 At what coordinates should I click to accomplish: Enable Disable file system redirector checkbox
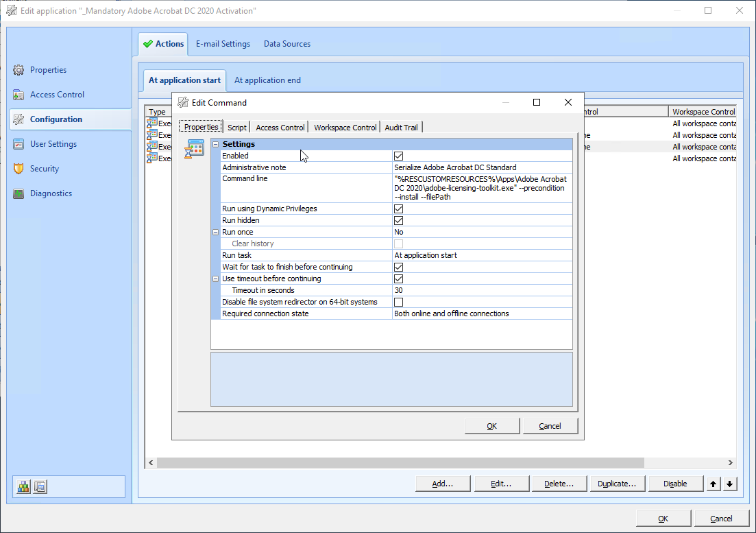tap(398, 303)
